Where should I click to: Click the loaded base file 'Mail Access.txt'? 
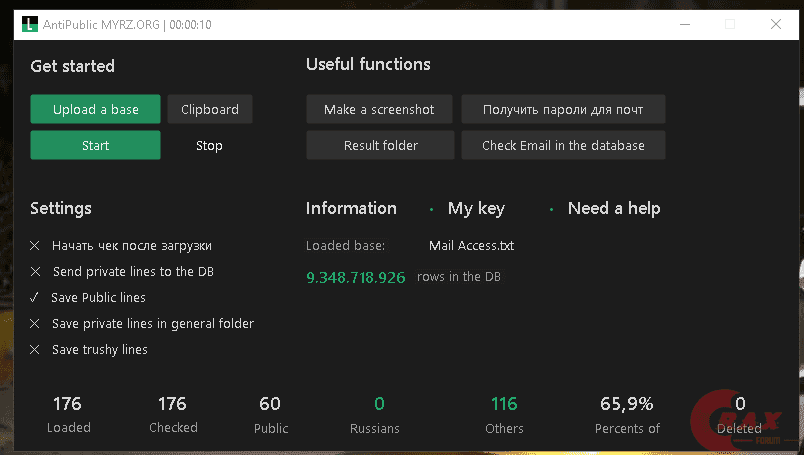(471, 245)
